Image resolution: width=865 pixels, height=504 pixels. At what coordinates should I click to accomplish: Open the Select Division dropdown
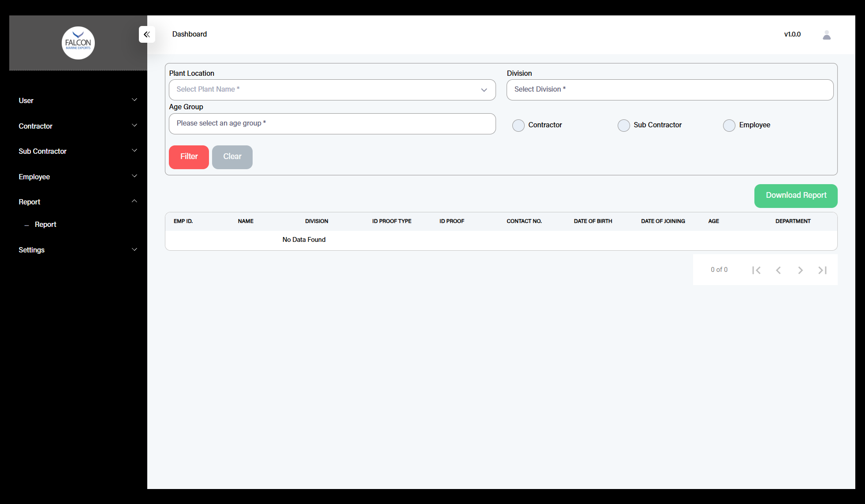coord(670,90)
